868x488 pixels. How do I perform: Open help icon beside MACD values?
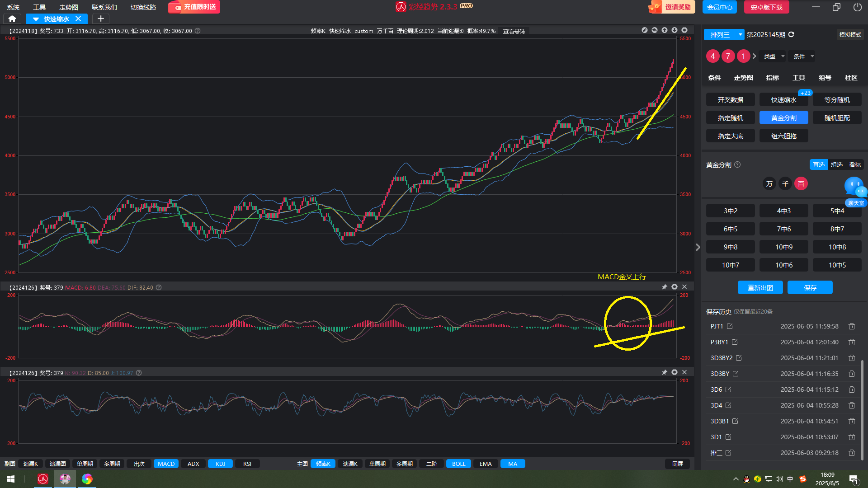(x=159, y=287)
